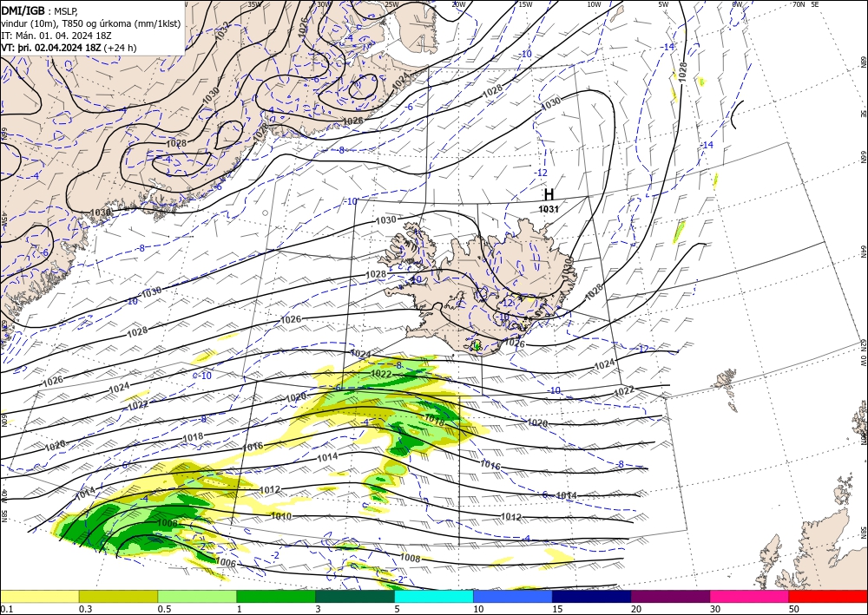Click the olive 0.3 precipitation legend swatch
This screenshot has width=868, height=615.
118,596
